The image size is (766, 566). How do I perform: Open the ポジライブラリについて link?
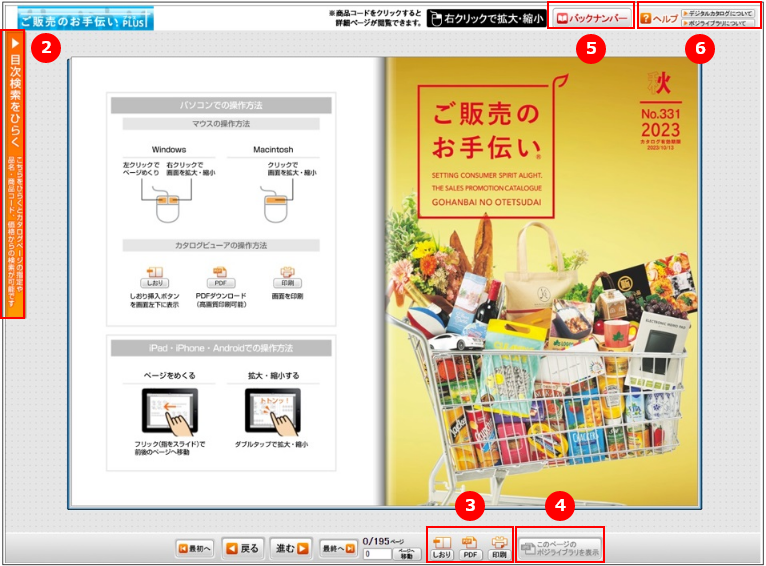tap(718, 23)
